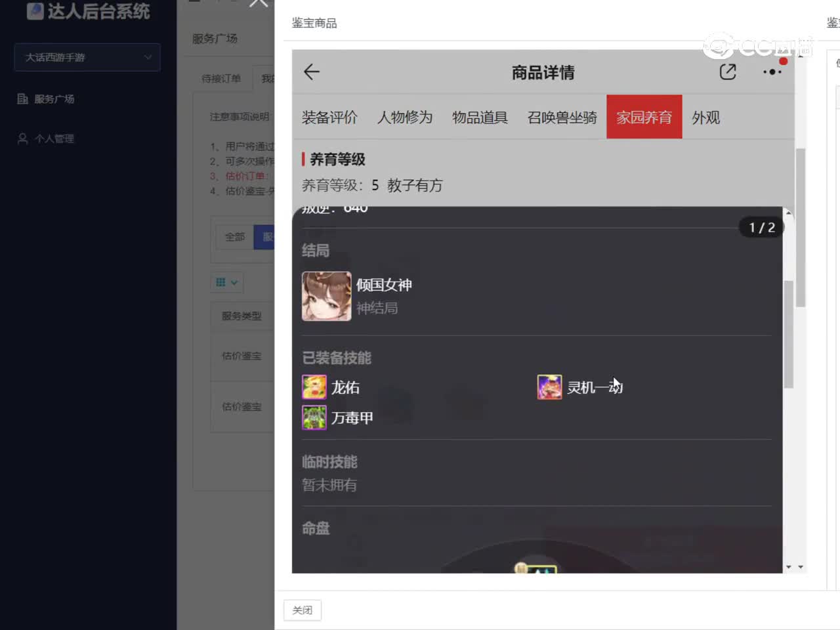Select the 外观 tab
Image resolution: width=840 pixels, height=630 pixels.
click(706, 117)
